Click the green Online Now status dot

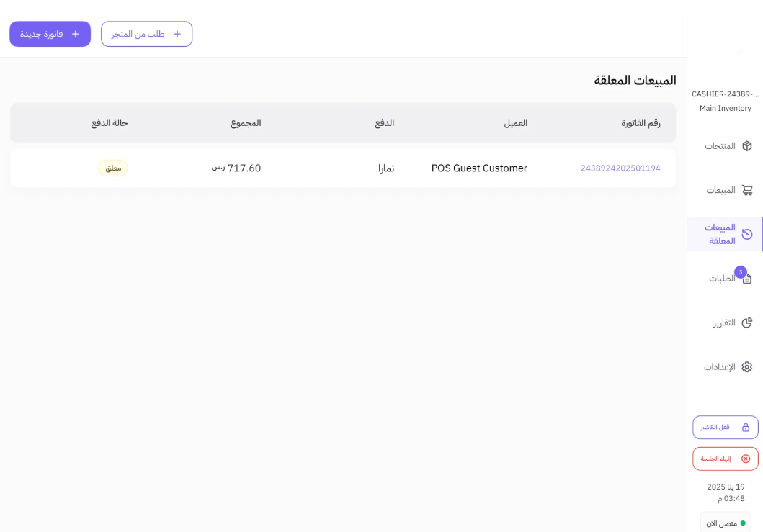click(743, 523)
